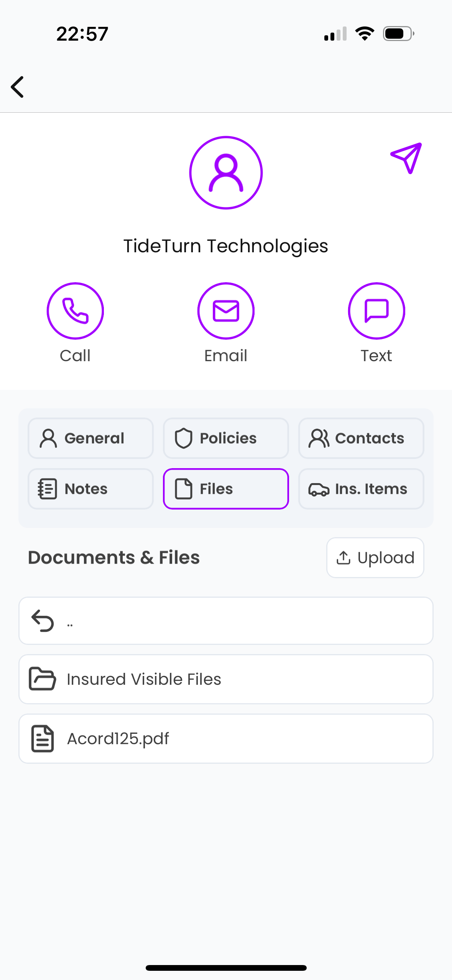Go up one folder with return arrow
The image size is (452, 980).
(x=42, y=621)
